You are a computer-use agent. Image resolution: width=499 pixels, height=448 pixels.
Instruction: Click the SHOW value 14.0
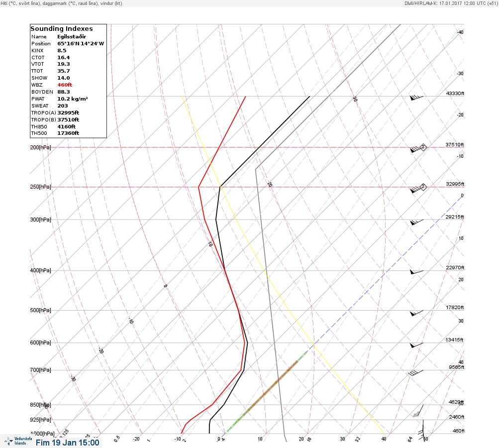click(63, 78)
